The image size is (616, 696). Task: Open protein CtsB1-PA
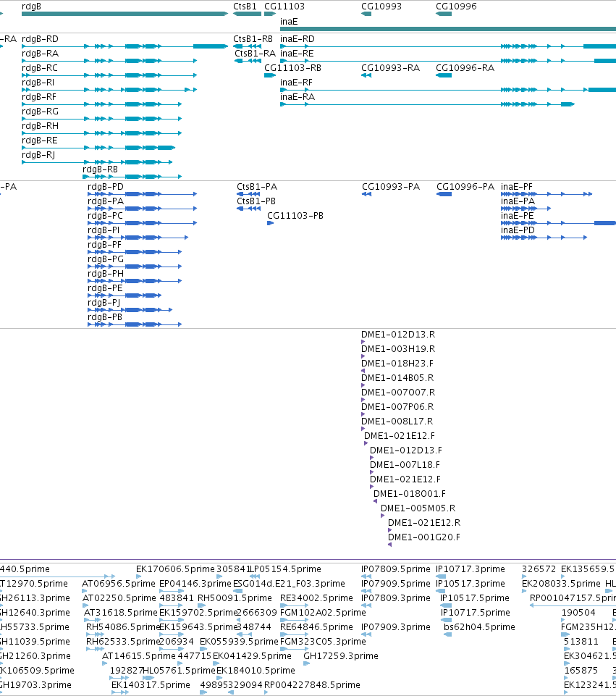pyautogui.click(x=257, y=187)
